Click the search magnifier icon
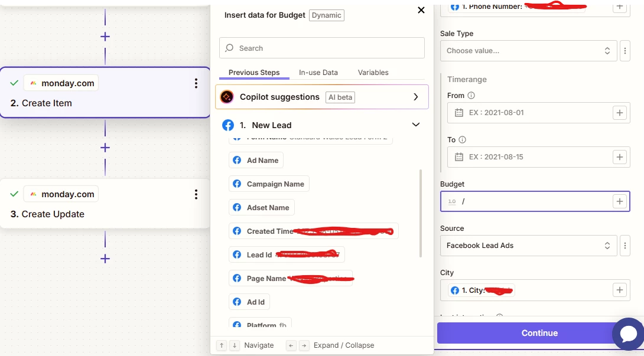This screenshot has width=644, height=356. [x=230, y=48]
